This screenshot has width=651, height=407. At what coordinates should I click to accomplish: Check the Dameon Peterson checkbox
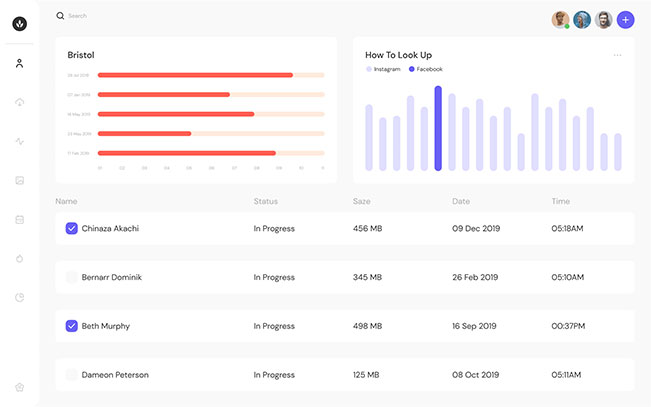coord(72,375)
